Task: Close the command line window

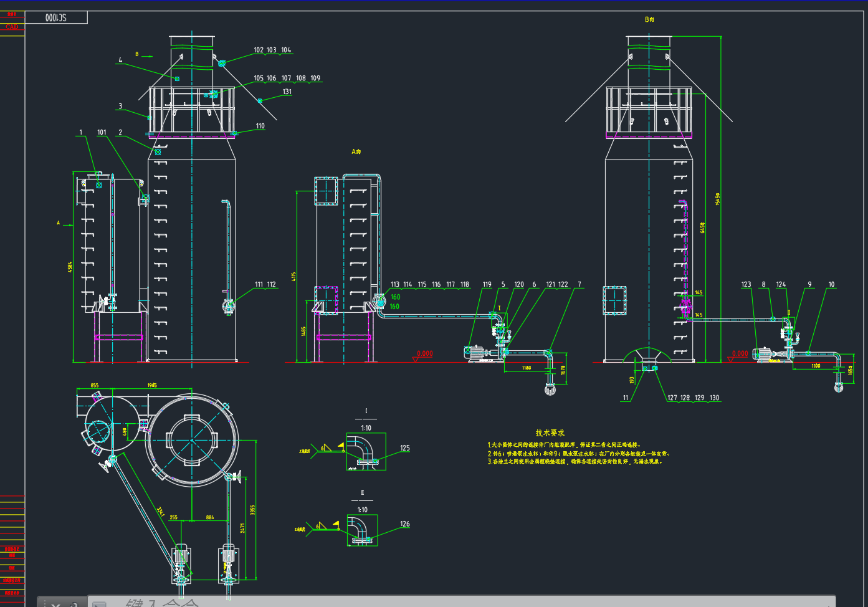Action: click(x=55, y=605)
